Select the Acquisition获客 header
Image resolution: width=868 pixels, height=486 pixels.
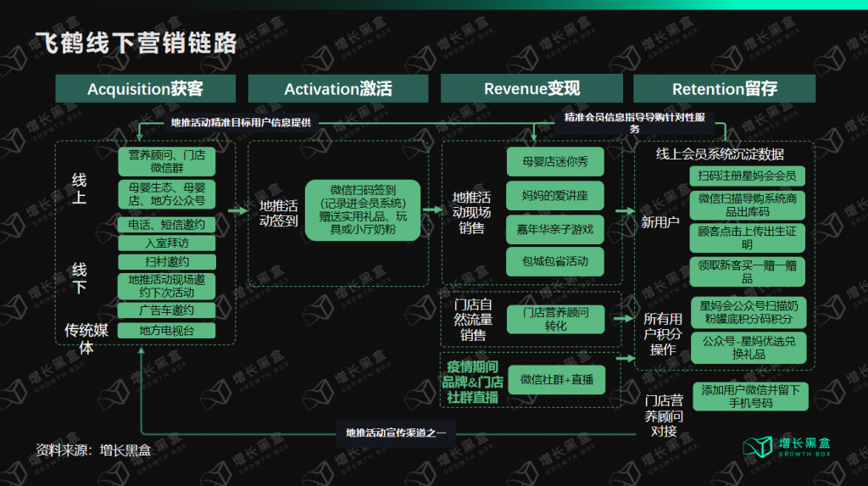tap(145, 89)
